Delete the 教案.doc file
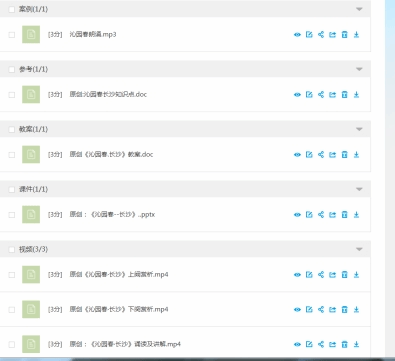Image resolution: width=395 pixels, height=361 pixels. click(344, 155)
